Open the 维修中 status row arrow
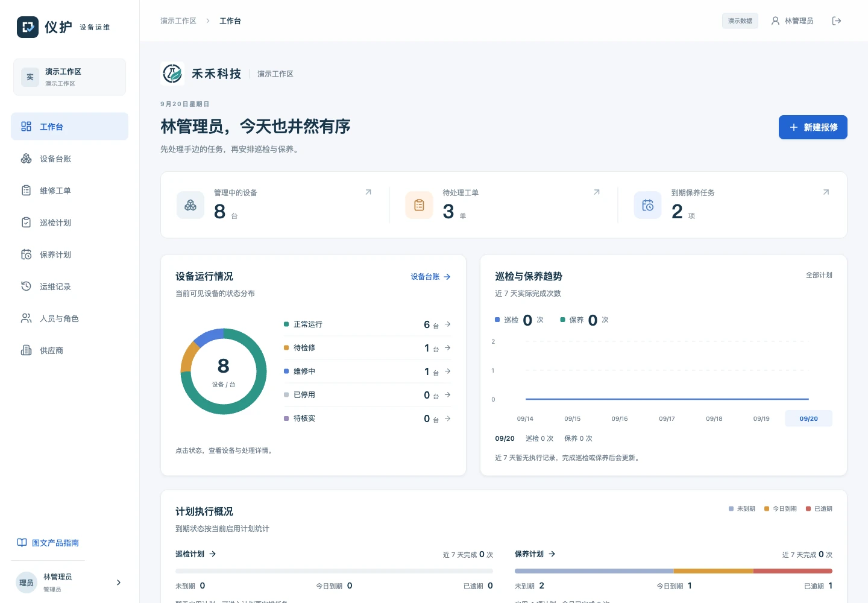This screenshot has width=868, height=603. (448, 371)
